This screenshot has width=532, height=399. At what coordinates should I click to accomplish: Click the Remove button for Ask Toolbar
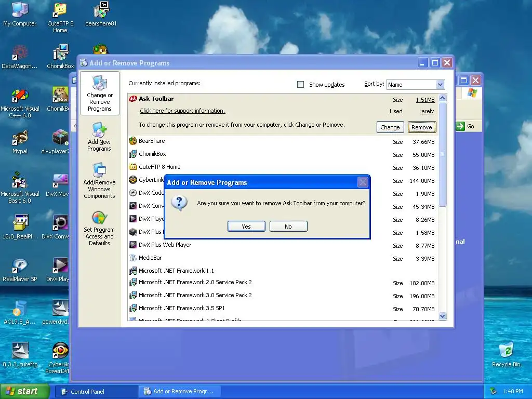click(x=422, y=127)
